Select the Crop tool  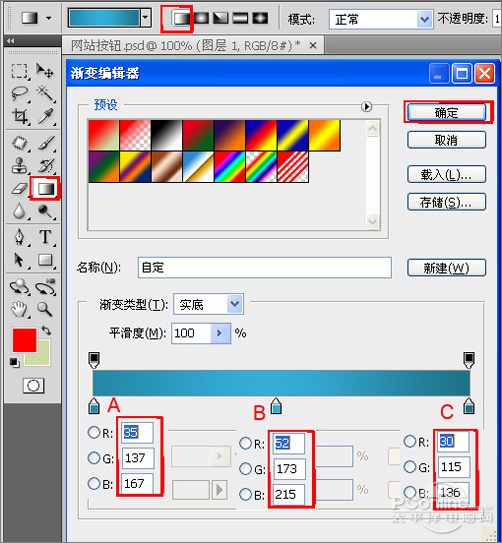pyautogui.click(x=20, y=116)
